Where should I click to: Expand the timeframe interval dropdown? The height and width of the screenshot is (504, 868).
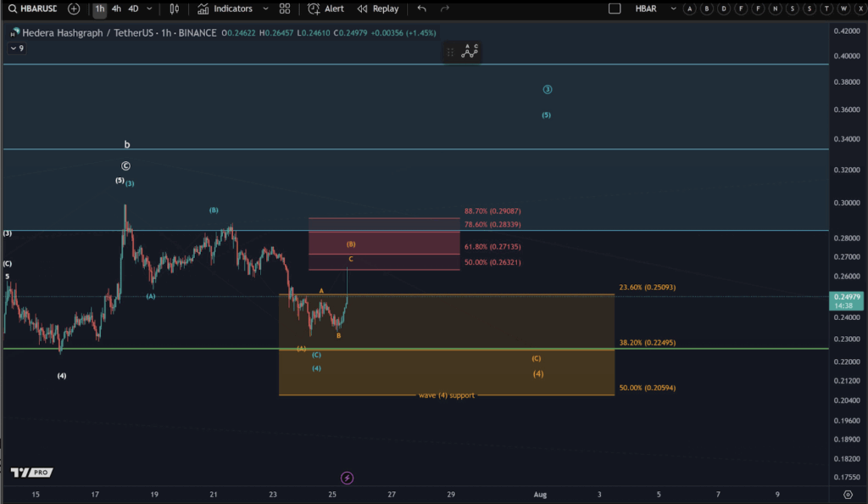click(149, 8)
